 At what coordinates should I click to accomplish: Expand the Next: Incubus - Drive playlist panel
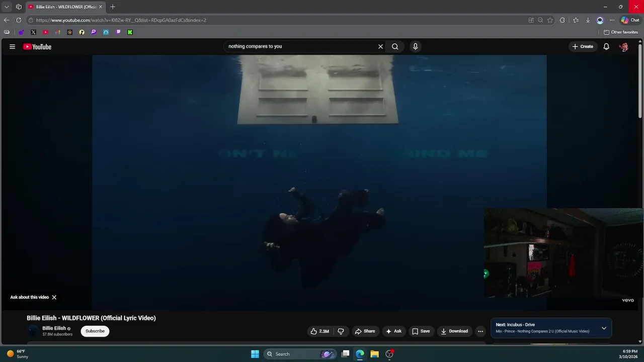pyautogui.click(x=604, y=328)
